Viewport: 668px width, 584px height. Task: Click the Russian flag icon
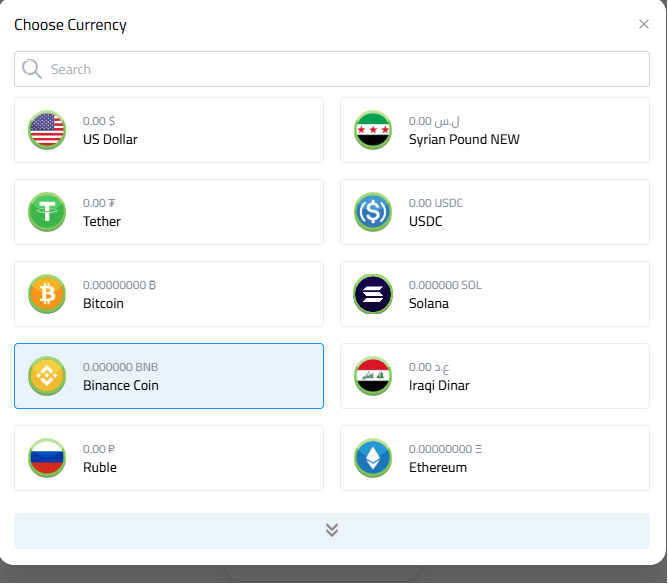click(47, 458)
